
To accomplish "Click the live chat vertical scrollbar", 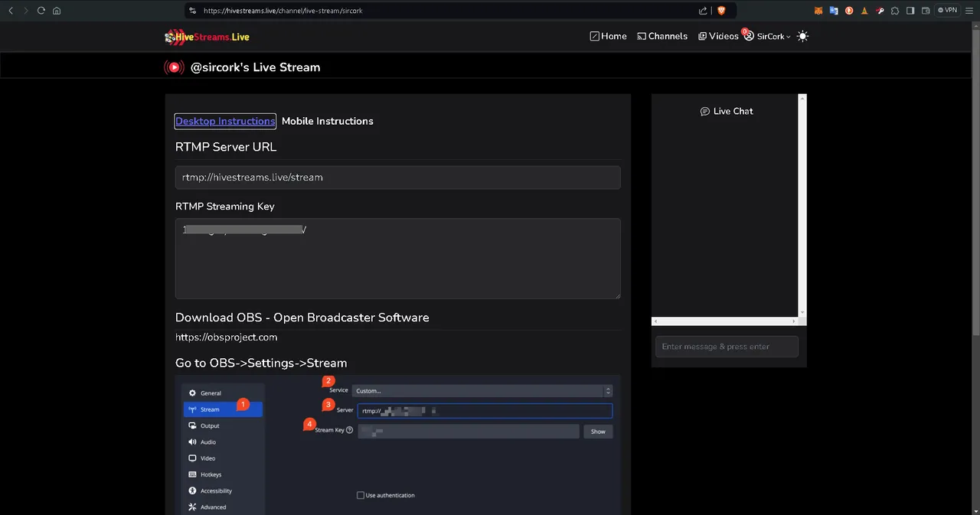I will point(802,205).
